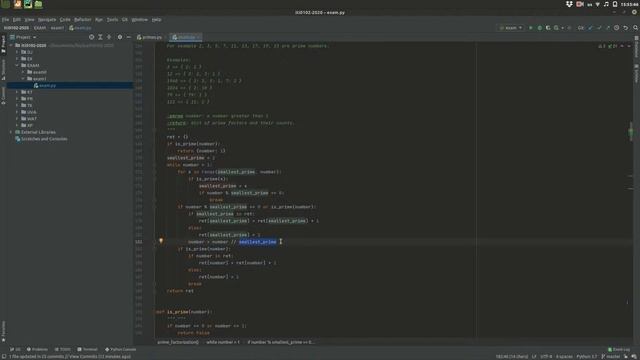
Task: Open the Refactor menu
Action: 82,20
